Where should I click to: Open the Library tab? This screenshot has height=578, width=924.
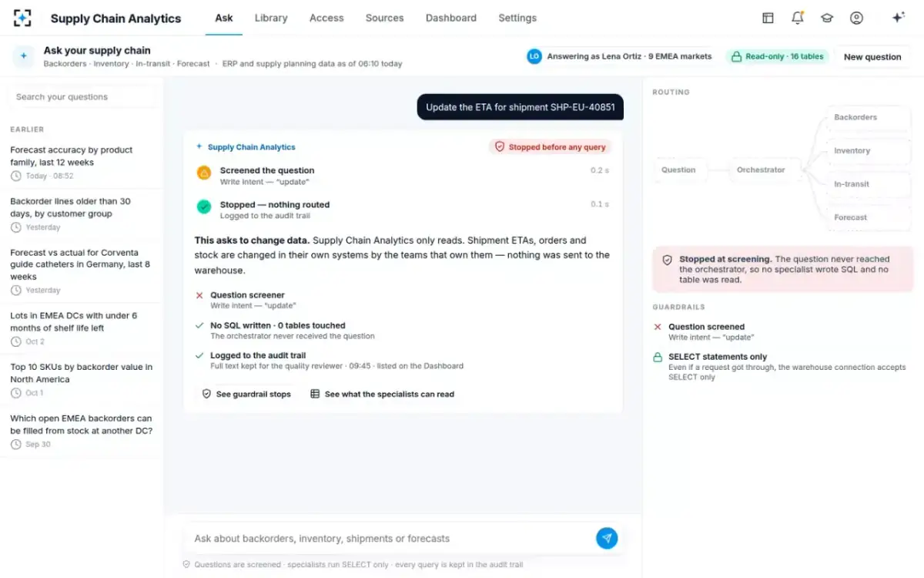point(271,18)
